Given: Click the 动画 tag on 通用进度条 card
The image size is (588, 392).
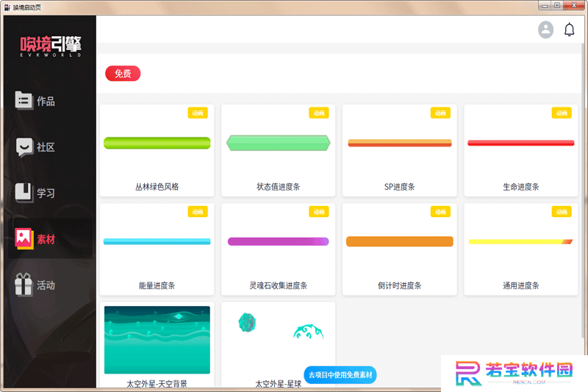Looking at the screenshot, I should [562, 212].
